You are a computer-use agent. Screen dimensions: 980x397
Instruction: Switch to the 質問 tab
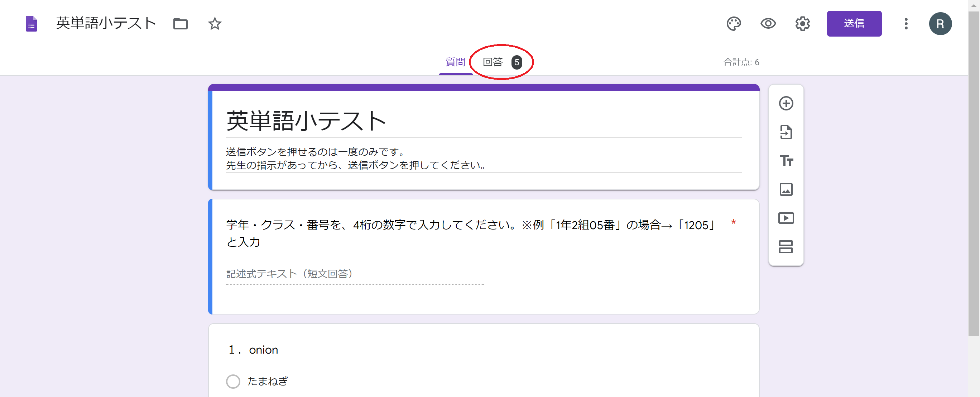pyautogui.click(x=455, y=62)
